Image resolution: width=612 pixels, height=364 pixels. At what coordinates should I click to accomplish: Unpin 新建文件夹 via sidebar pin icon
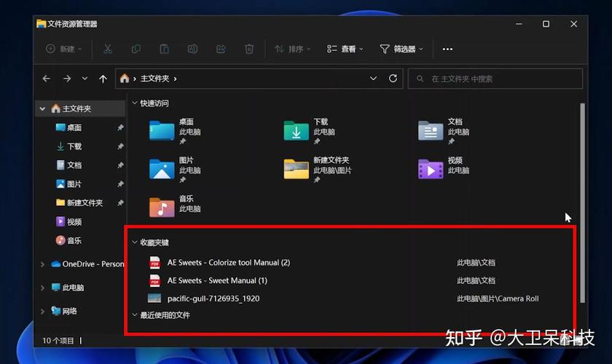tap(120, 203)
